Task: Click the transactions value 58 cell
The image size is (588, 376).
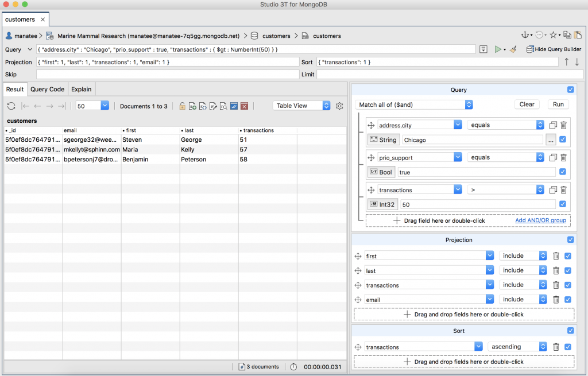Action: pyautogui.click(x=268, y=160)
